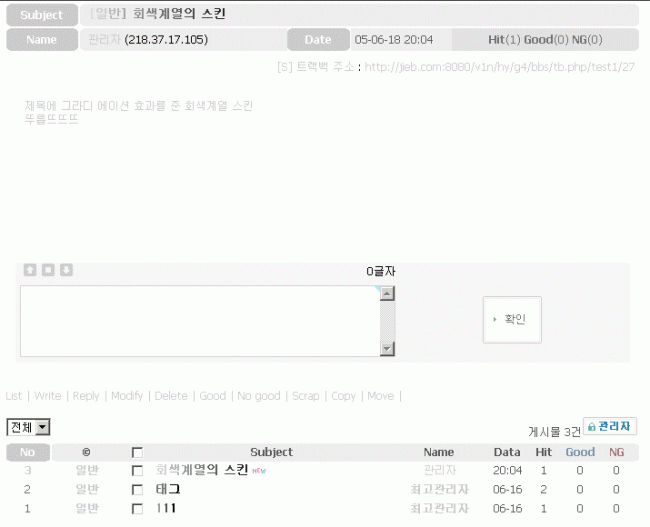Image resolution: width=650 pixels, height=527 pixels.
Task: Click the Hit column header
Action: (x=543, y=452)
